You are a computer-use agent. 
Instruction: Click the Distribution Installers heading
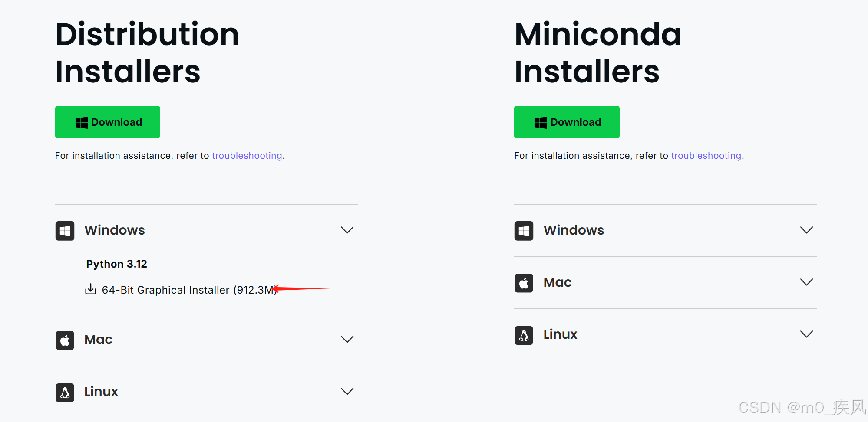click(147, 53)
